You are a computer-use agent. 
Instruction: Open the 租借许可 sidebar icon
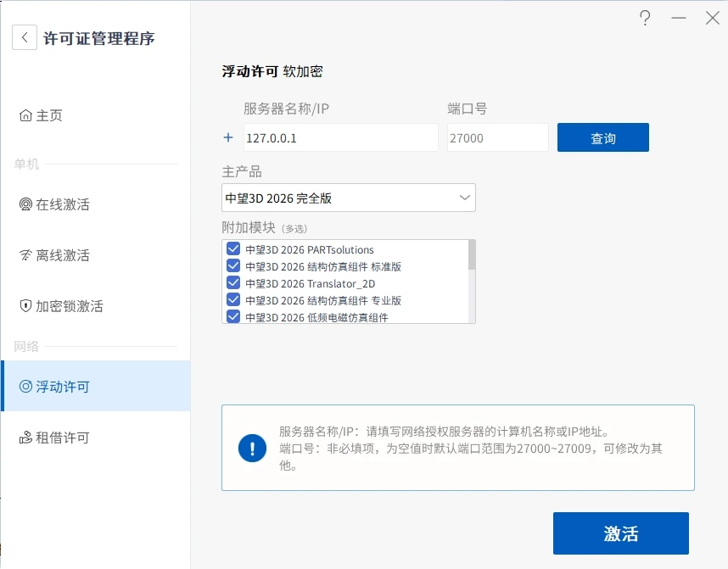(25, 438)
